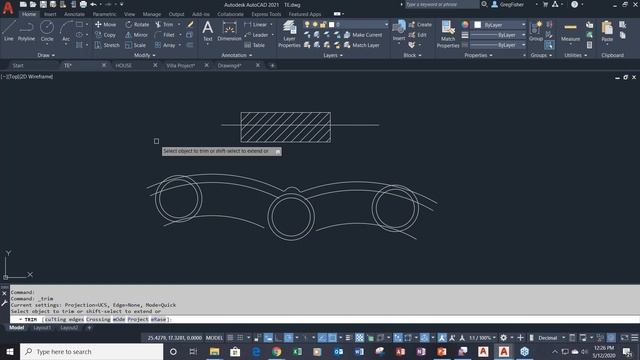Toggle the layer on/off lightbulb icon
The image size is (640, 360).
click(x=307, y=25)
